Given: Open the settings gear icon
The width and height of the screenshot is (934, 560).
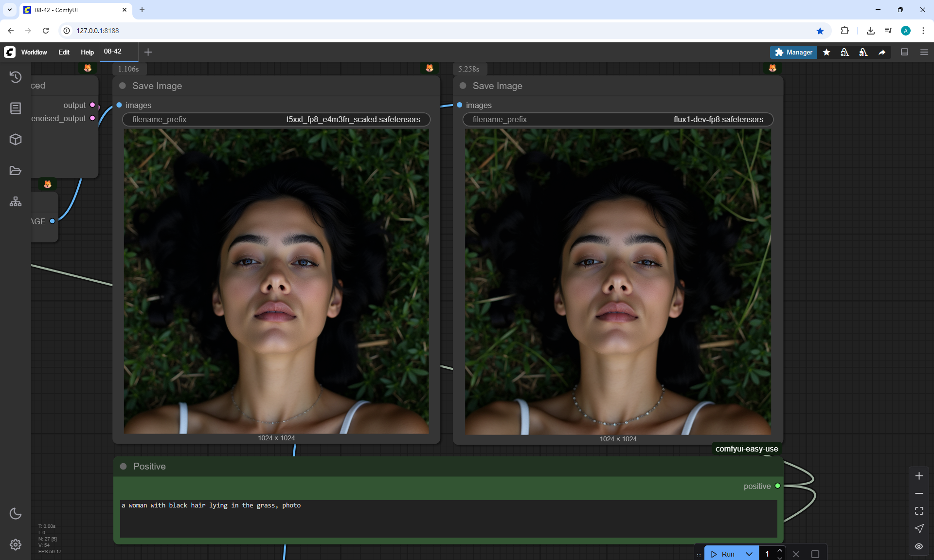Looking at the screenshot, I should (x=16, y=544).
